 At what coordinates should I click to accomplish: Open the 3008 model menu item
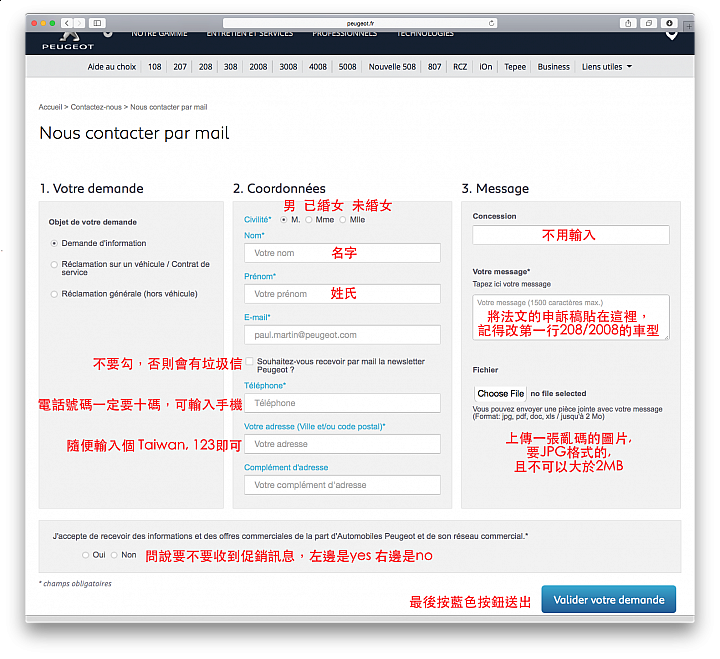tap(288, 67)
